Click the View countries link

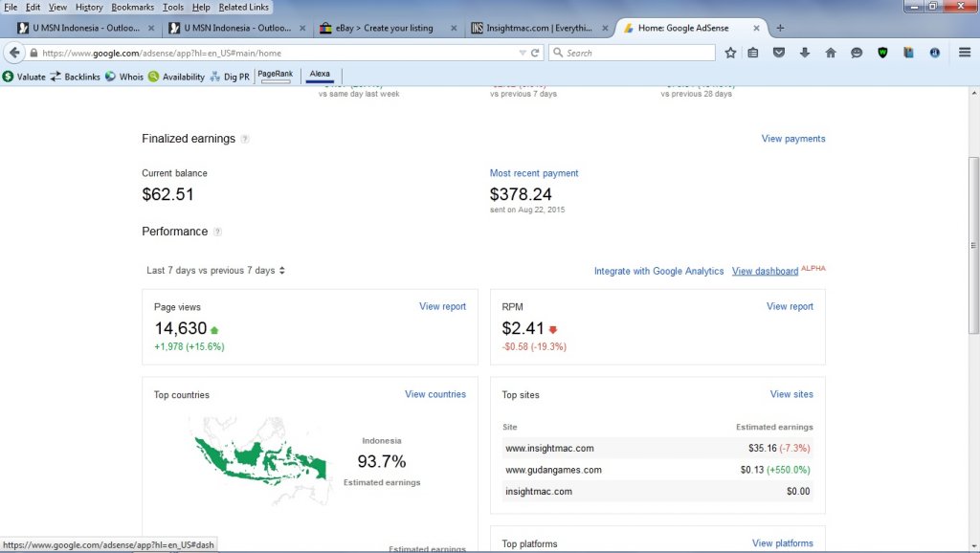[x=435, y=394]
